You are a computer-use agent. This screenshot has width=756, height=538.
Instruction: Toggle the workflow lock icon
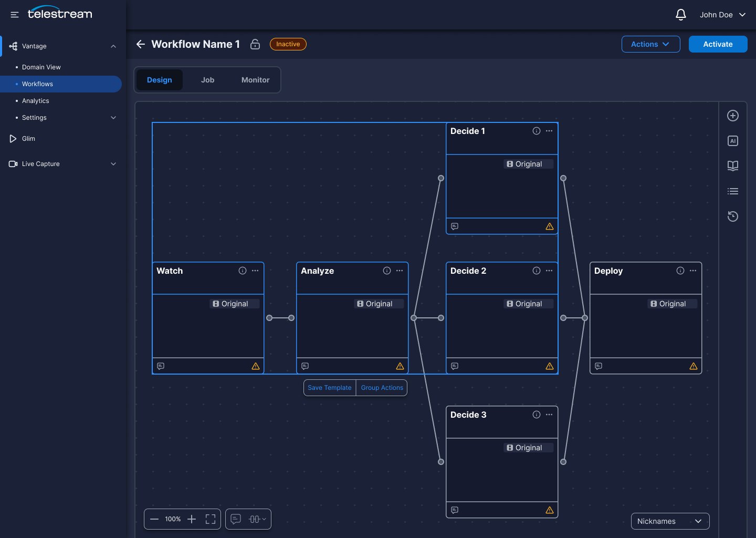click(255, 44)
